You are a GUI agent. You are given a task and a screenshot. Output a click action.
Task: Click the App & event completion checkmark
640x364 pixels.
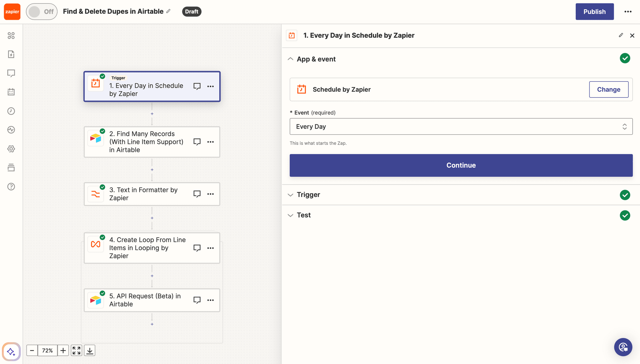coord(625,58)
